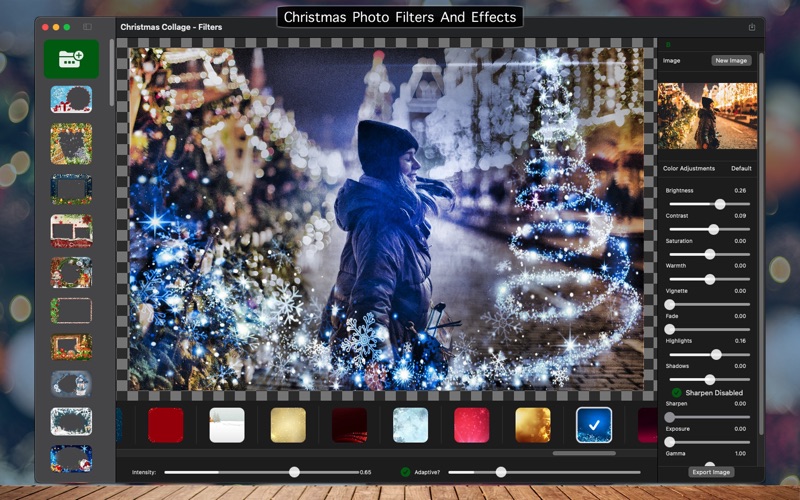800x500 pixels.
Task: Click the Contrast slider knob
Action: 714,230
